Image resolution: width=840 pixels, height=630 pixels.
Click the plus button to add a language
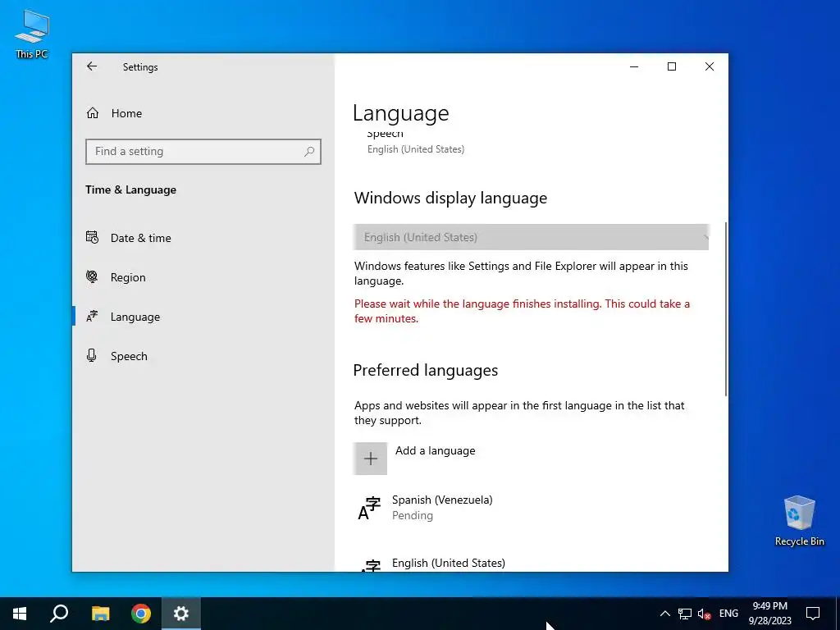[370, 459]
